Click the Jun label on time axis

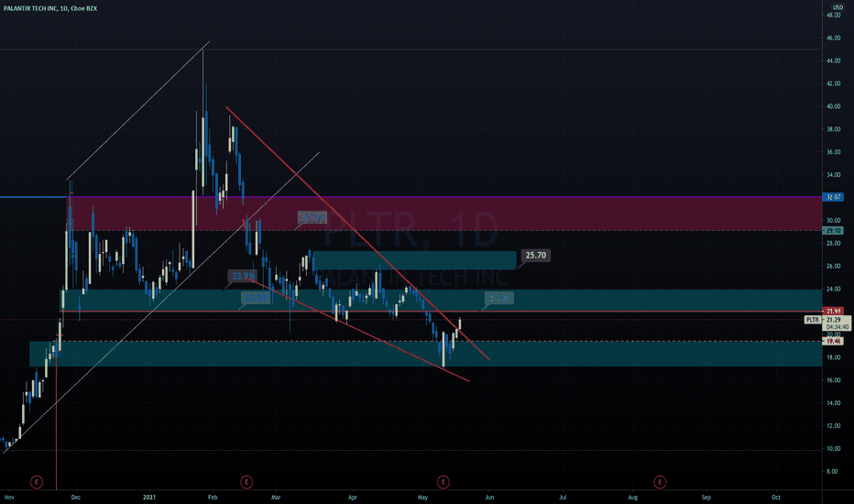(x=489, y=497)
